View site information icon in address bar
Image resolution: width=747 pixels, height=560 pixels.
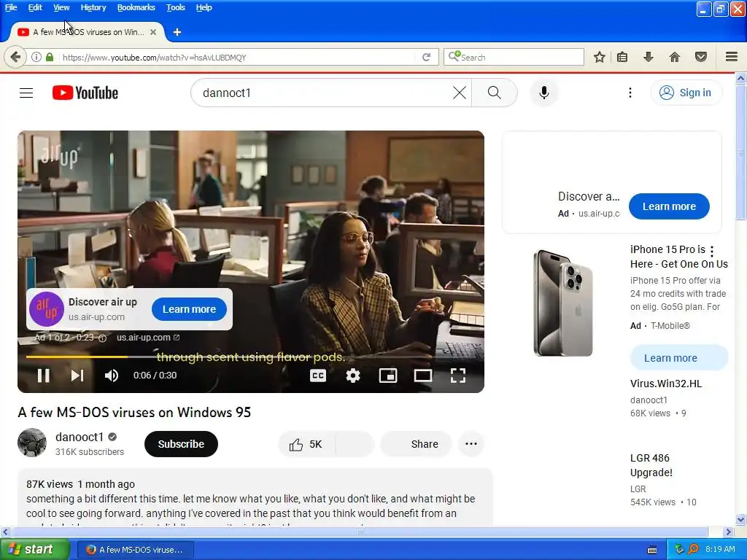coord(36,57)
